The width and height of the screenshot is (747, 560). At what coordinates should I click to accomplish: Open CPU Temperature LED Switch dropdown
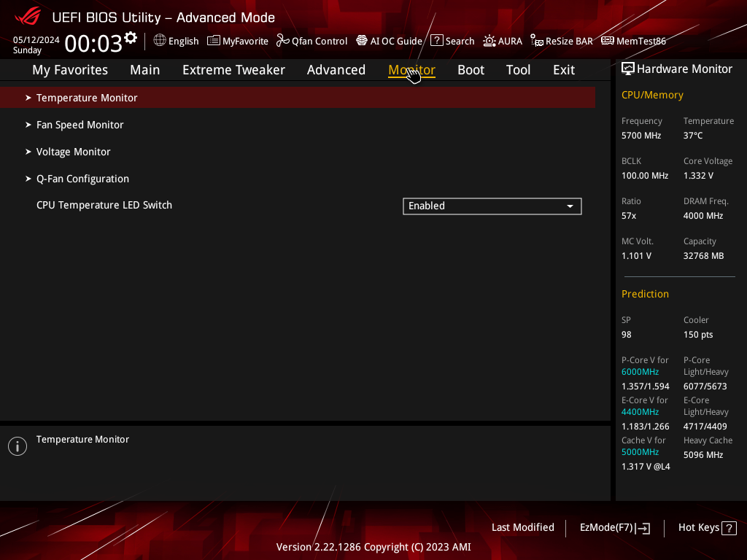(492, 206)
